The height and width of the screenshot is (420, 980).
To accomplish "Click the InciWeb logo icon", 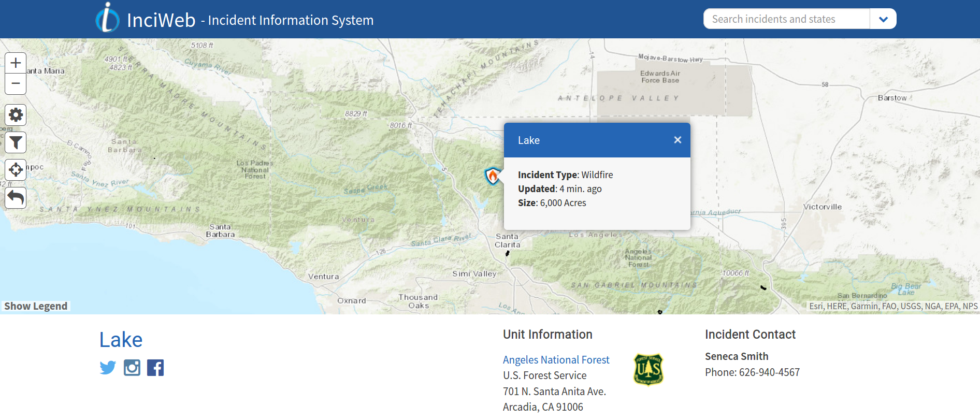I will coord(108,18).
